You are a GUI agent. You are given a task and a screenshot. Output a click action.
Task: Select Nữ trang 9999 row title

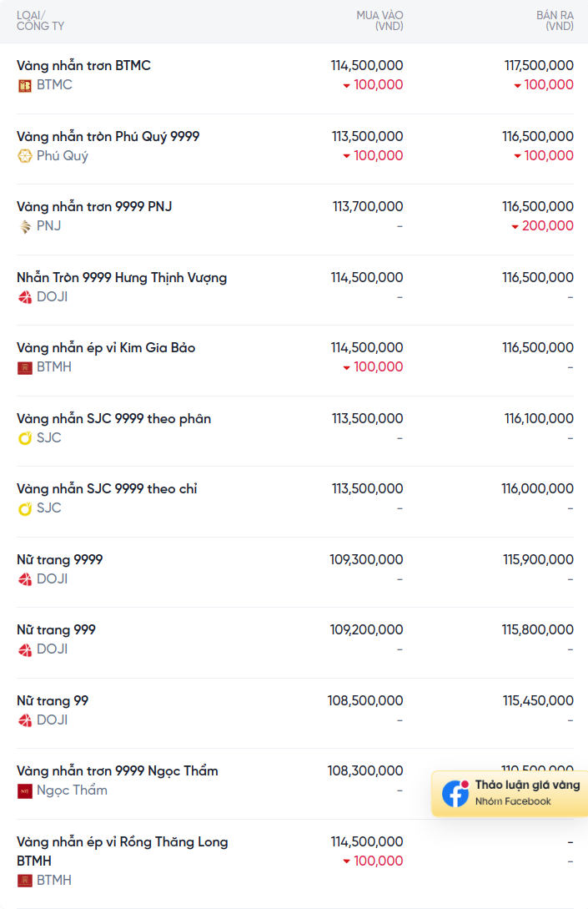pyautogui.click(x=60, y=559)
